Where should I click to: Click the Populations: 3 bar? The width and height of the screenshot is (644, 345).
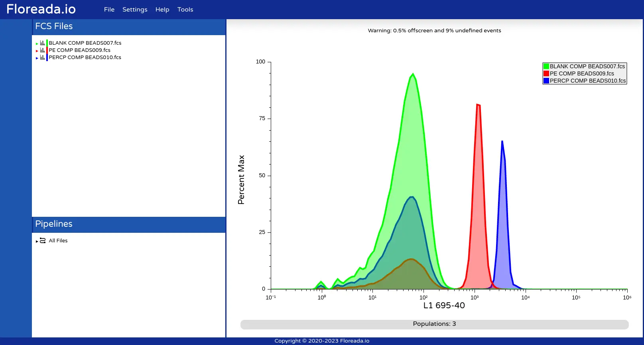(434, 324)
